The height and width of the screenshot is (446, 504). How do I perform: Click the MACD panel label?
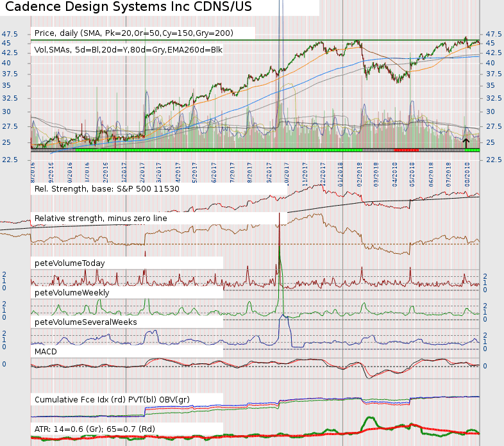46,352
